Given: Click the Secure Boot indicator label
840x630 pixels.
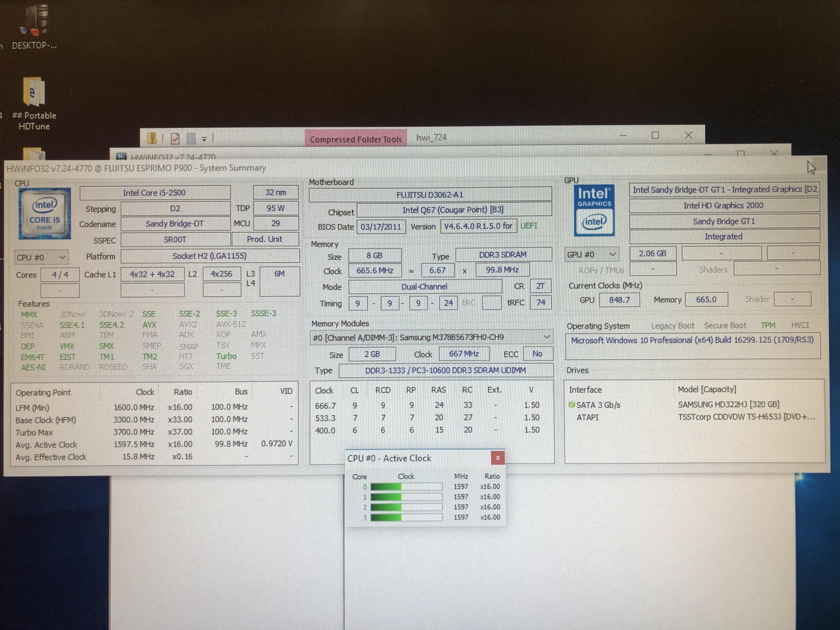Looking at the screenshot, I should point(725,325).
